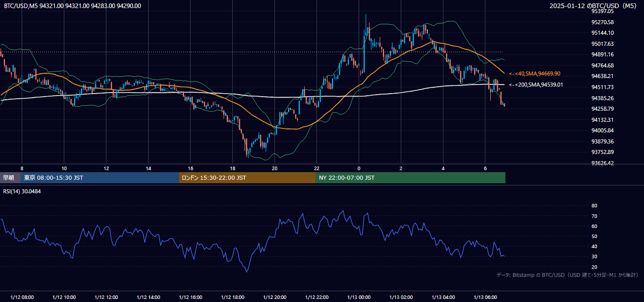This screenshot has height=302, width=644.
Task: Click RSI axis level 40
Action: tap(594, 246)
